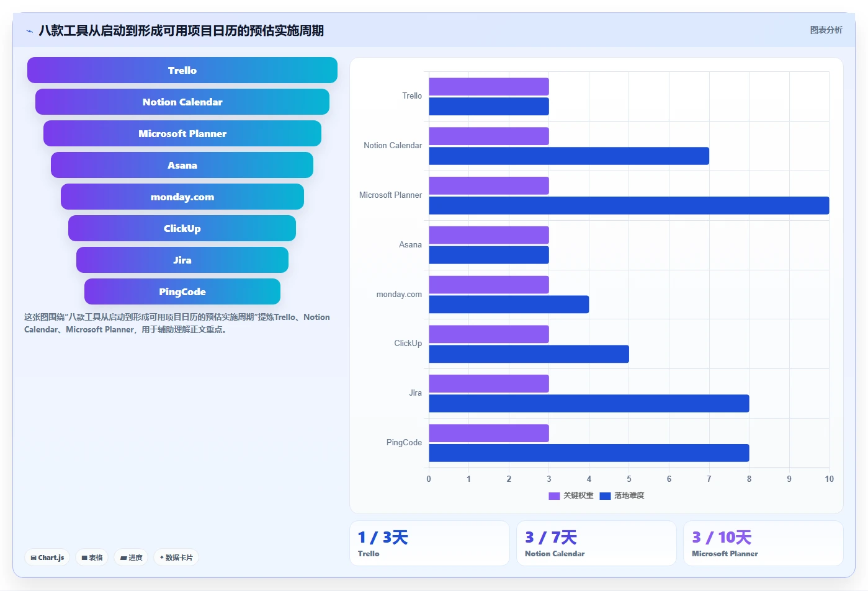Image resolution: width=868 pixels, height=591 pixels.
Task: Click the 数据卡片 tag chip
Action: (x=176, y=558)
